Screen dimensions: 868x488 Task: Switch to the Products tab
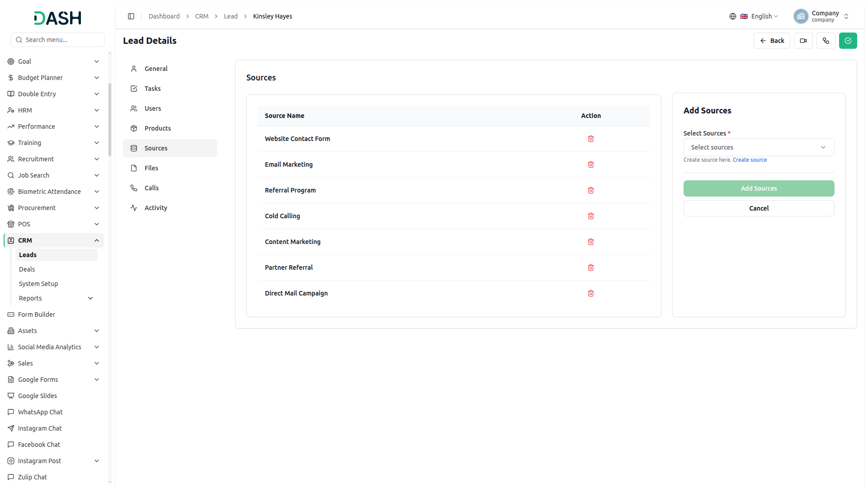pyautogui.click(x=170, y=128)
